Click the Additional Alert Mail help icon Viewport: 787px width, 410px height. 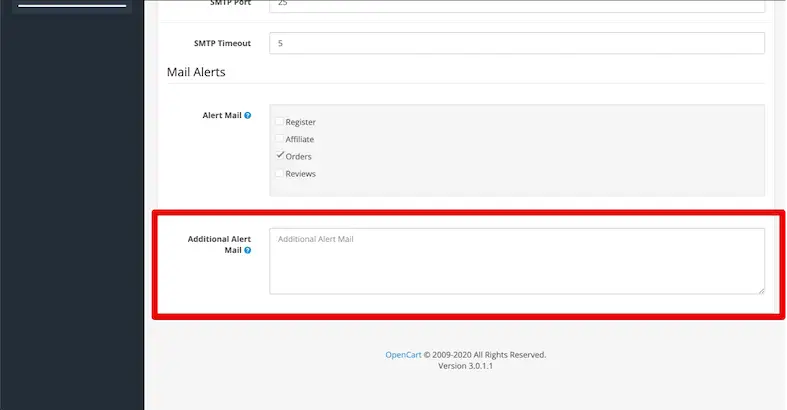coord(248,250)
